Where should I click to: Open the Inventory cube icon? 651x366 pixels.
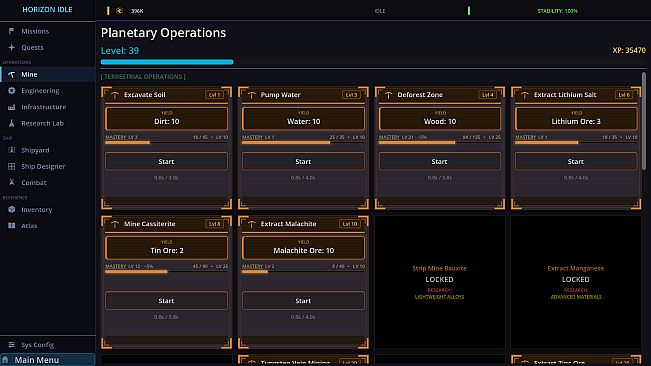click(12, 210)
